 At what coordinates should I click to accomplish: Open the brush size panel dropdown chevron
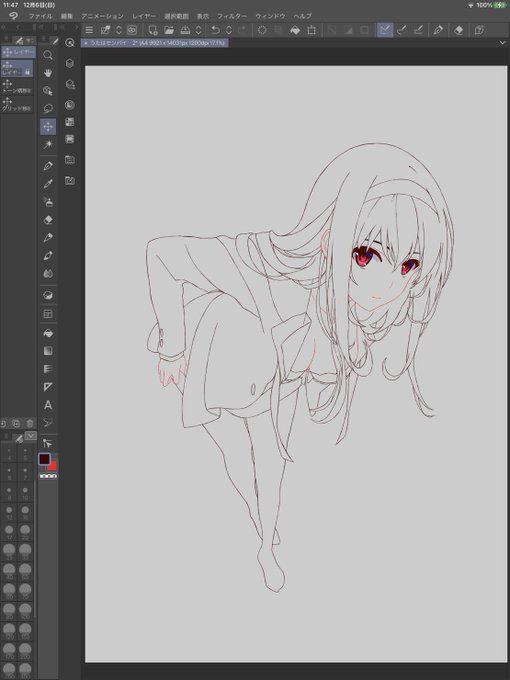click(x=31, y=436)
